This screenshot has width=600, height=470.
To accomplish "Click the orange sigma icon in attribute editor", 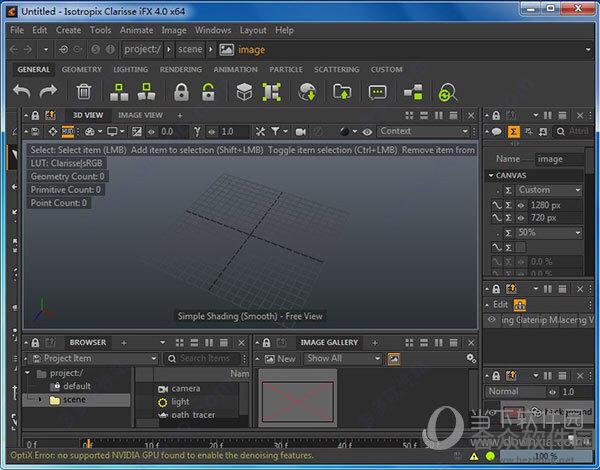I will pos(514,132).
